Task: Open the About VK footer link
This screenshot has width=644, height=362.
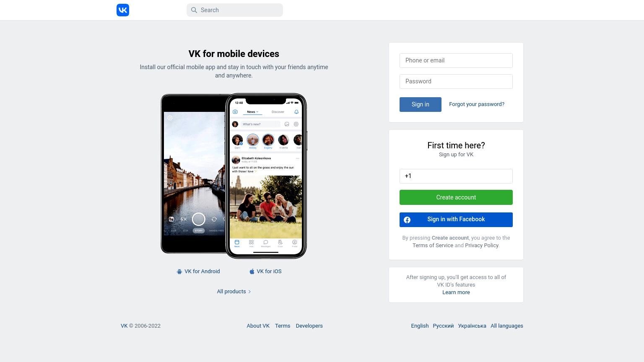Action: point(258,326)
